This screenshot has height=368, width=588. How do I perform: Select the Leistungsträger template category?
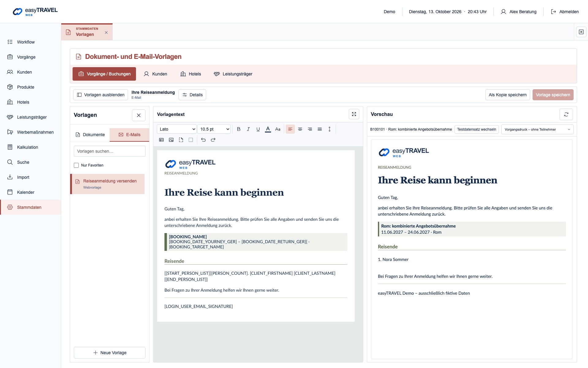pyautogui.click(x=233, y=74)
